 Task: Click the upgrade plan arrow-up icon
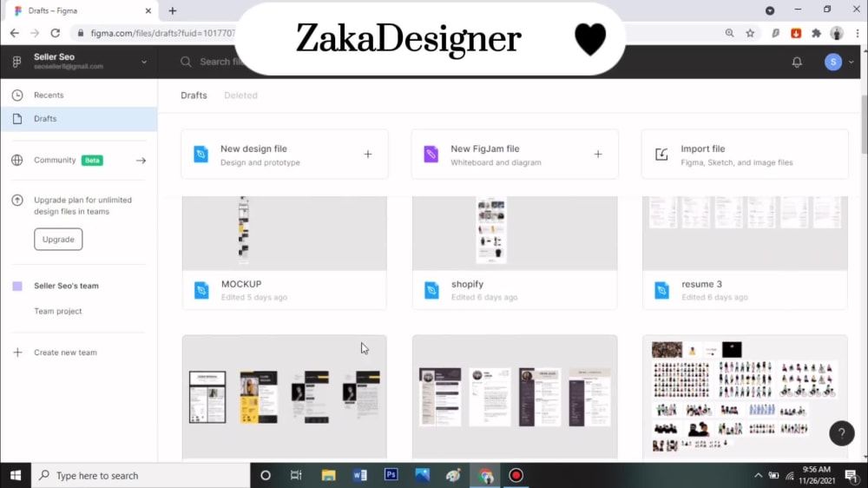tap(17, 201)
